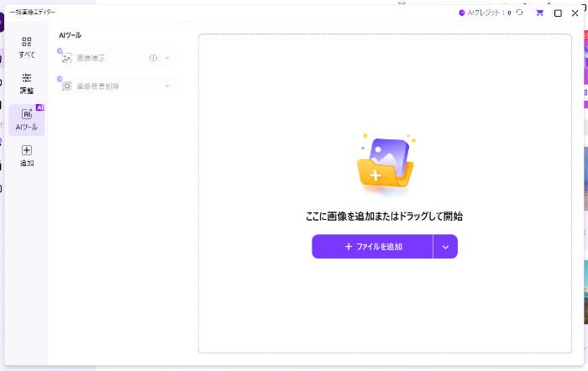
Task: Open the 追加 tab in sidebar
Action: pyautogui.click(x=27, y=155)
